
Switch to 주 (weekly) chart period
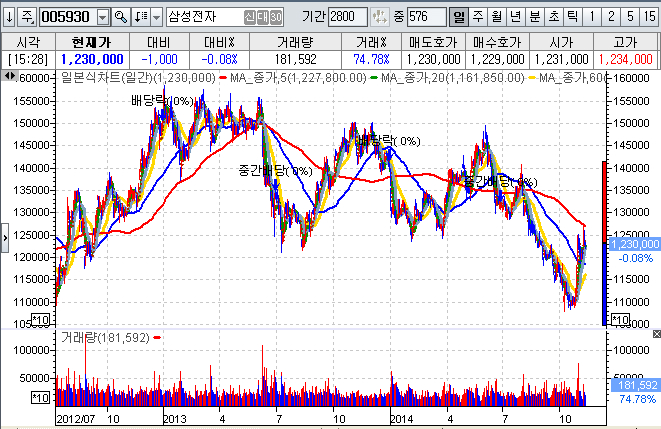[477, 17]
